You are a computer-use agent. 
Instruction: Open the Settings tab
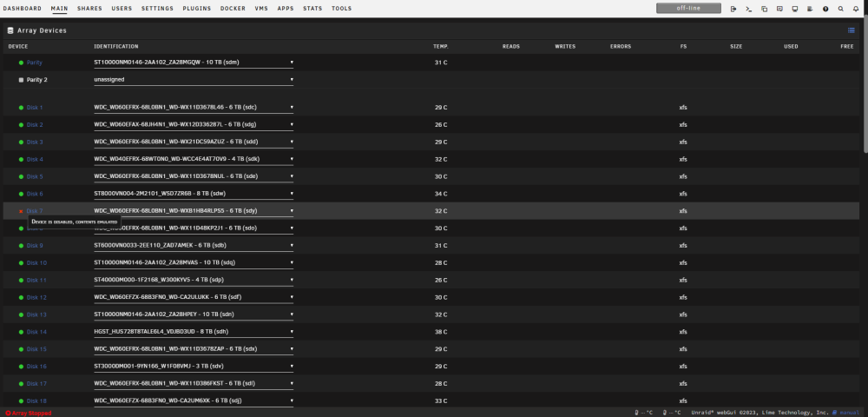point(157,9)
